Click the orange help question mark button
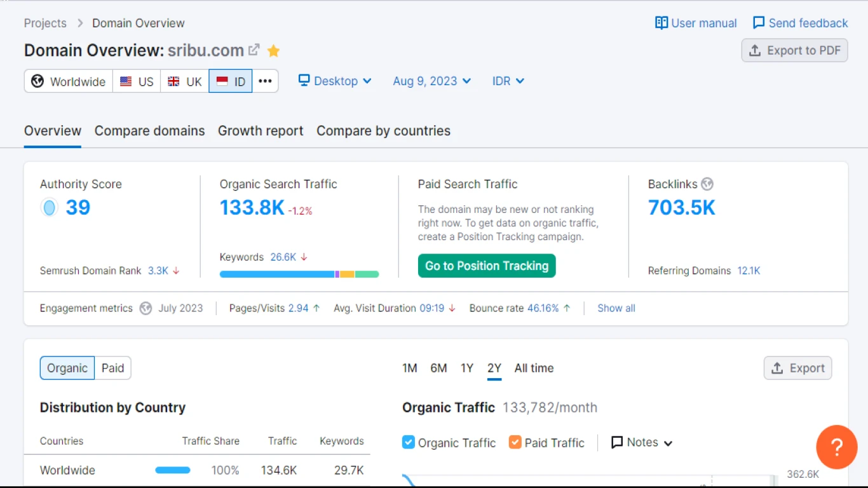Screen dimensions: 868x488 (837, 447)
